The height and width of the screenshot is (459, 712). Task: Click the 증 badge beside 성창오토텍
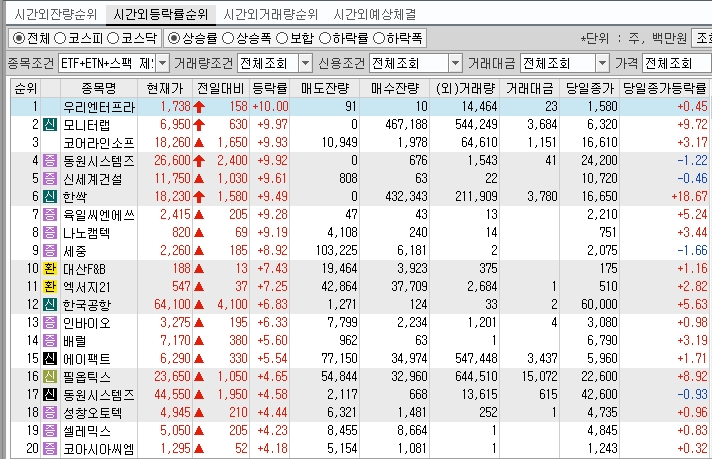[50, 413]
